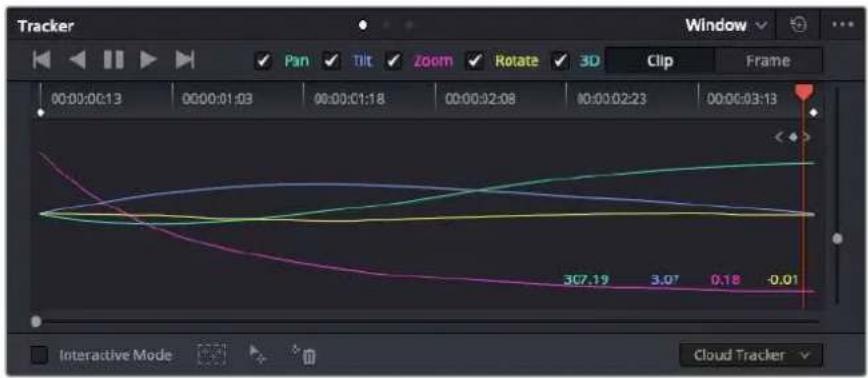868x378 pixels.
Task: Click the 00:00:01:18 timecode label
Action: 349,100
